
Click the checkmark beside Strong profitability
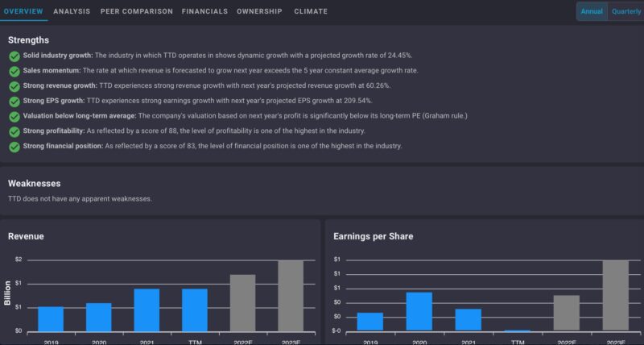point(14,131)
